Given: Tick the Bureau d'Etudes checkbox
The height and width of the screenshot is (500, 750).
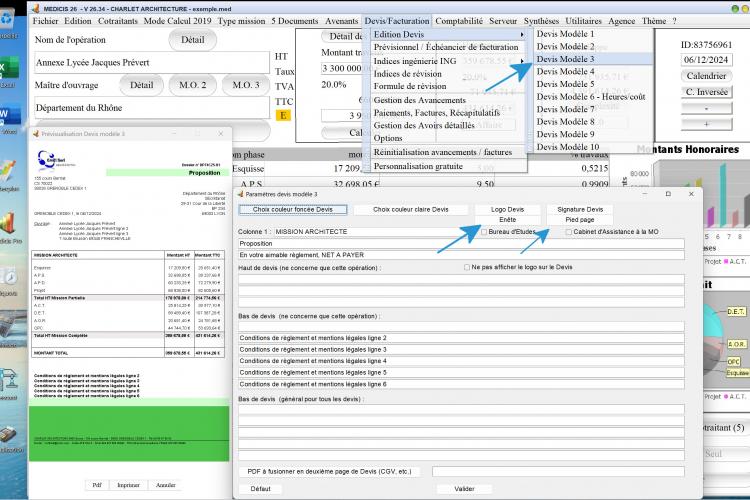Looking at the screenshot, I should pyautogui.click(x=484, y=232).
